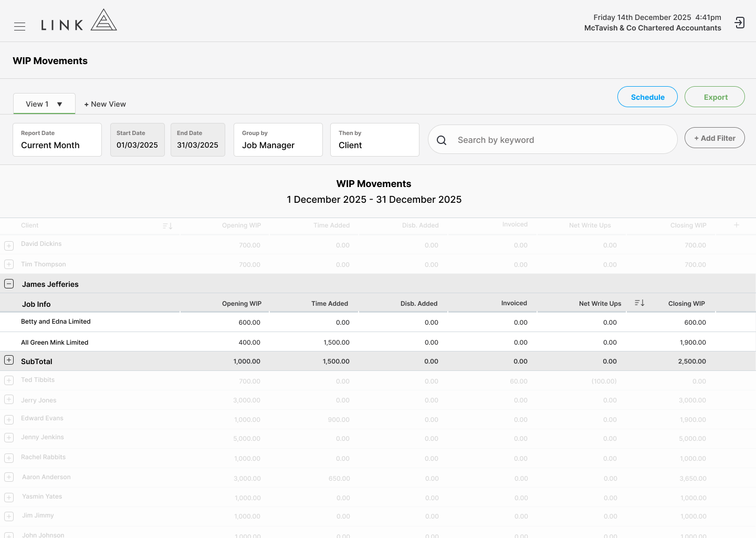Click the SubTotal closing WIP 2,500.00
The height and width of the screenshot is (538, 756).
pos(692,361)
